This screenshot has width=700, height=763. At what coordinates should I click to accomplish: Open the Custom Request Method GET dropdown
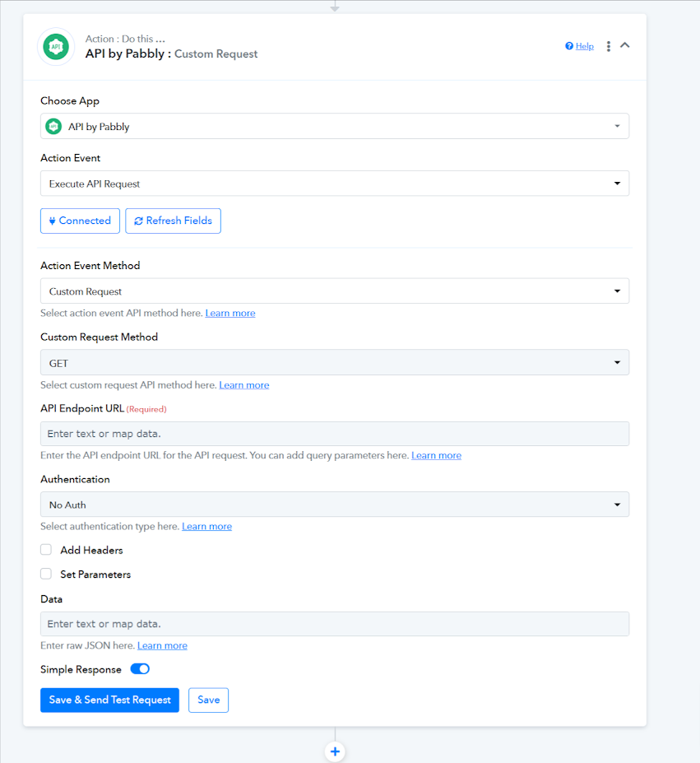335,362
